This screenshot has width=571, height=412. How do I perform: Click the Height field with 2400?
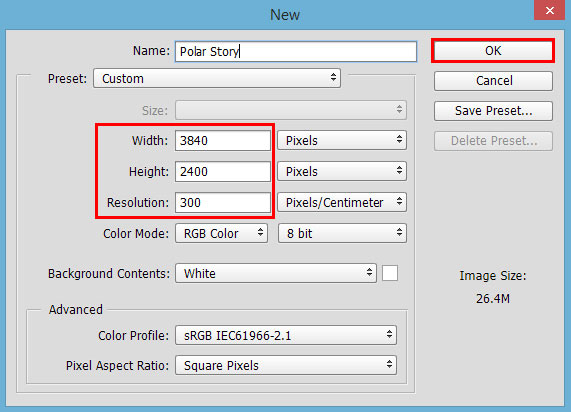pyautogui.click(x=223, y=172)
